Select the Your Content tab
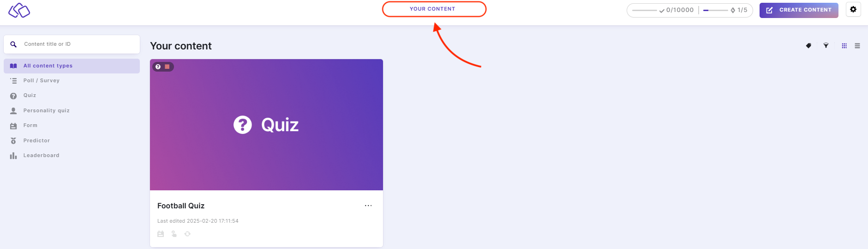 (432, 9)
